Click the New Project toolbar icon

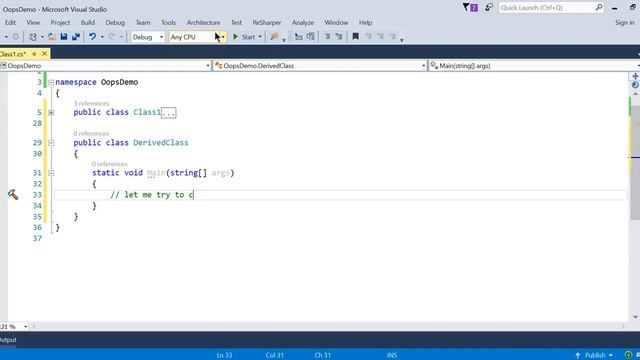33,37
